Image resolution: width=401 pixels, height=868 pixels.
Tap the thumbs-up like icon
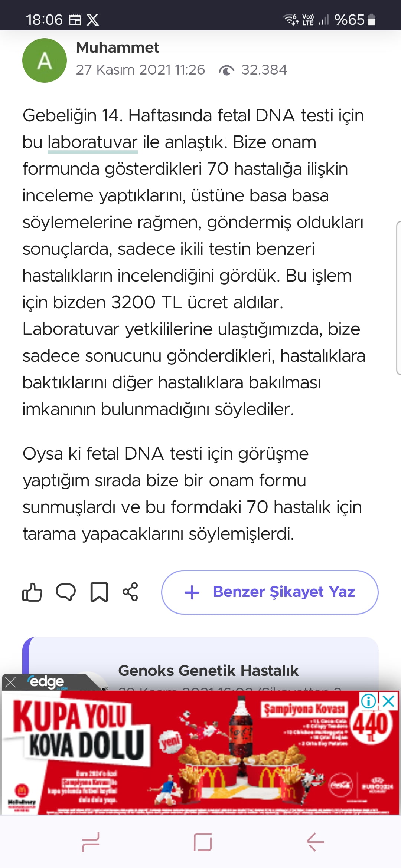coord(32,592)
